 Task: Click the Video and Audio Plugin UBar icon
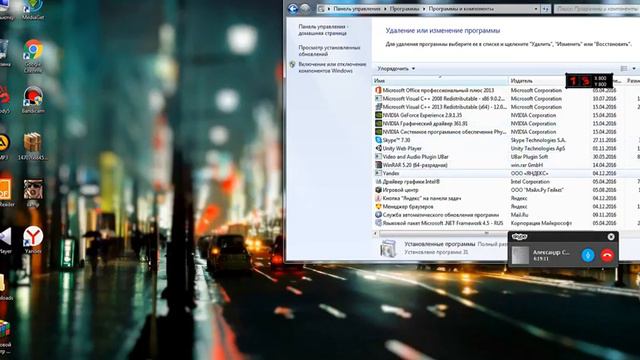pos(378,157)
